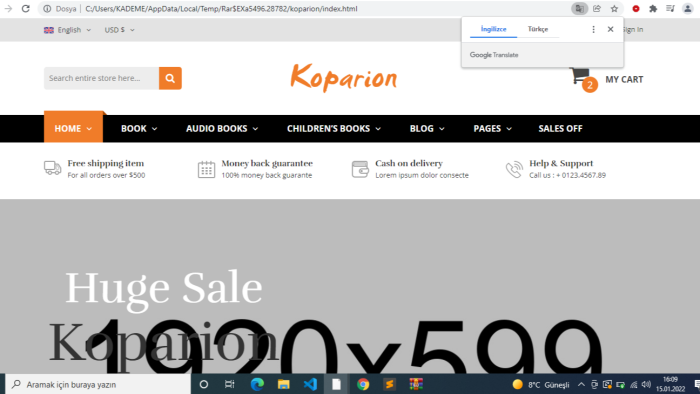Open Sublime Text from taskbar
700x394 pixels.
(x=389, y=384)
